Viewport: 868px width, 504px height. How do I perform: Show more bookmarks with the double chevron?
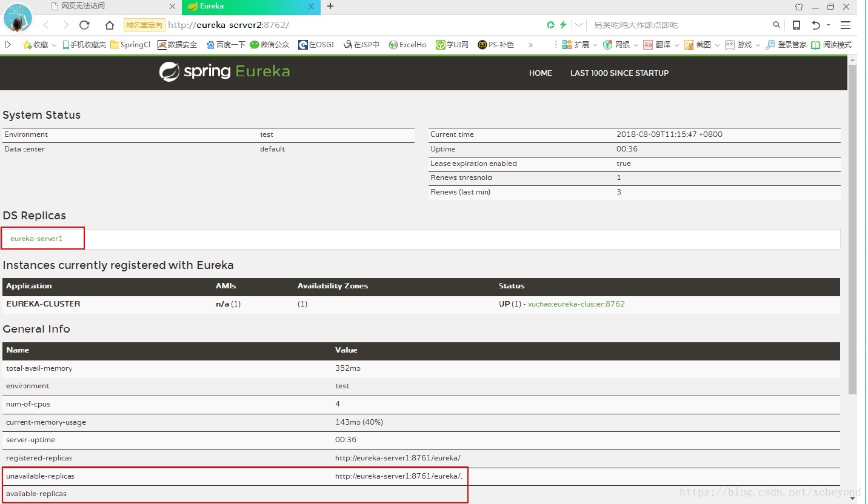pos(530,44)
